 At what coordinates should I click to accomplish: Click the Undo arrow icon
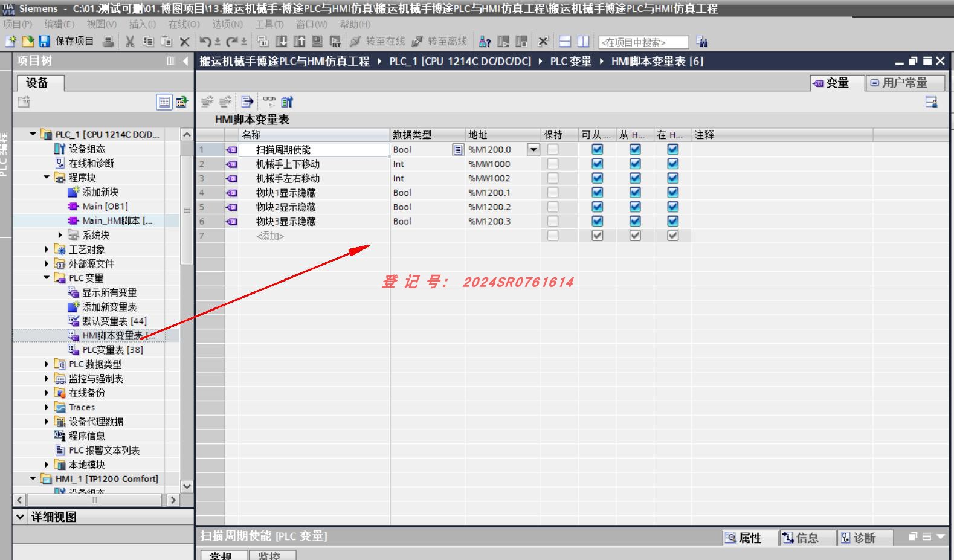coord(205,42)
